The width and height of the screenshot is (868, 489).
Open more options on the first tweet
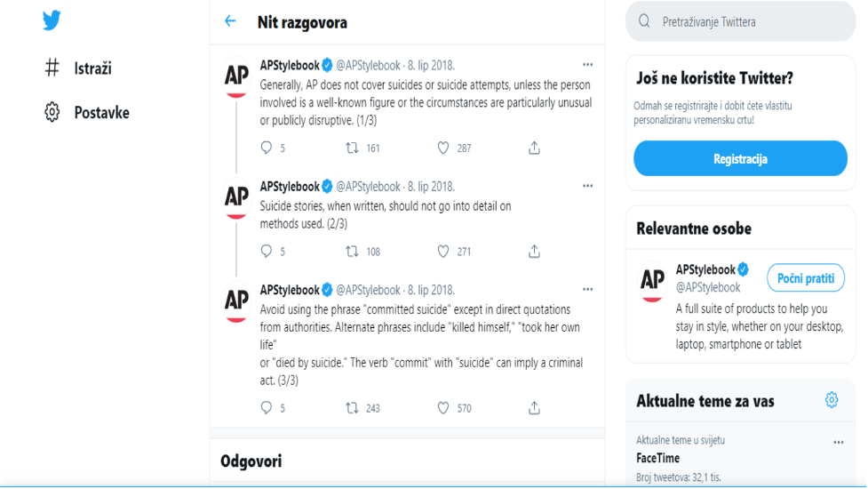(587, 65)
